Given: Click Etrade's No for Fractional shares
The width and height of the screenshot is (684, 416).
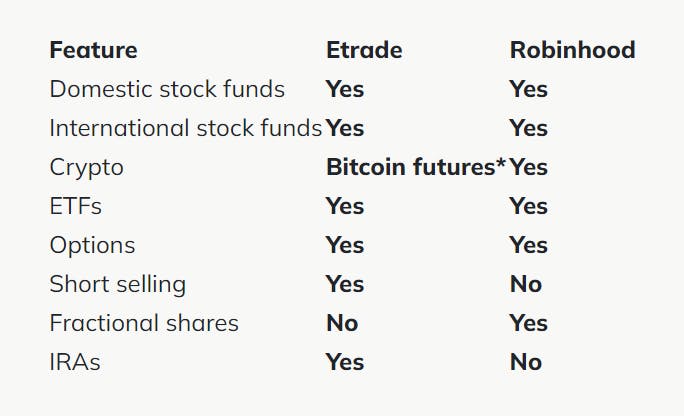Looking at the screenshot, I should coord(342,323).
